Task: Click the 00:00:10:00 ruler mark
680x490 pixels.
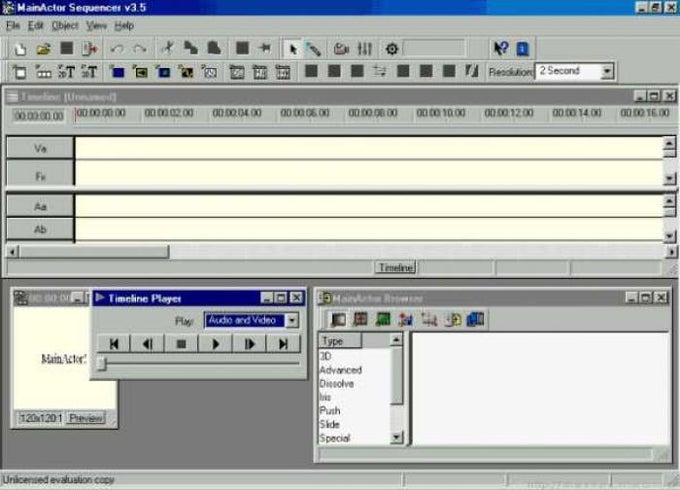Action: (x=441, y=113)
